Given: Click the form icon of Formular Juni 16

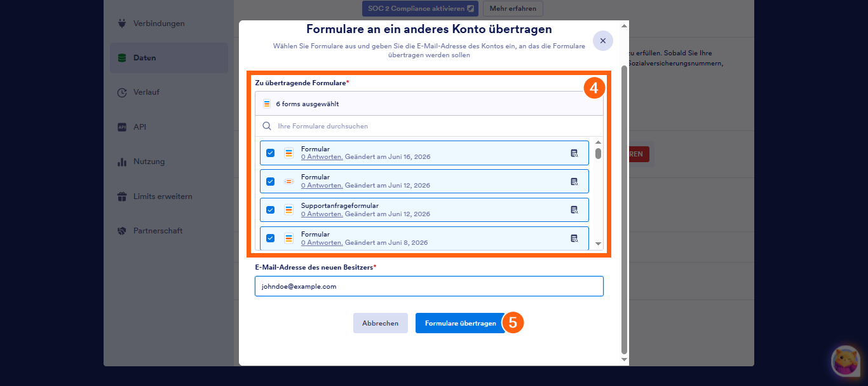Looking at the screenshot, I should (288, 153).
